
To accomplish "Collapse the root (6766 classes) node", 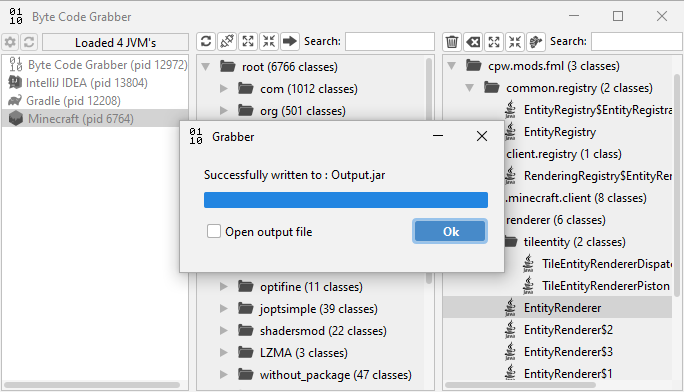I will click(205, 67).
